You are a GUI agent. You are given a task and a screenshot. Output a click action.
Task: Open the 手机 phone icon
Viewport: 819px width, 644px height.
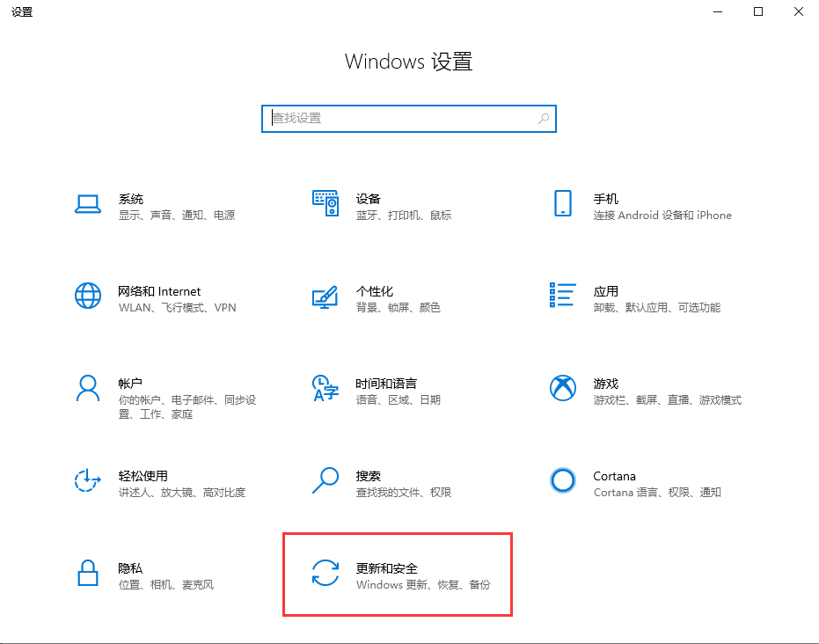562,203
